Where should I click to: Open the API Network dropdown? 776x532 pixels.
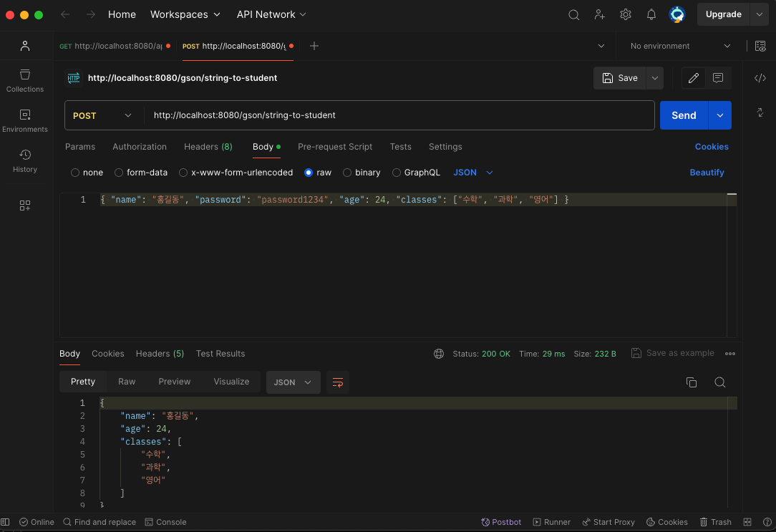point(271,14)
